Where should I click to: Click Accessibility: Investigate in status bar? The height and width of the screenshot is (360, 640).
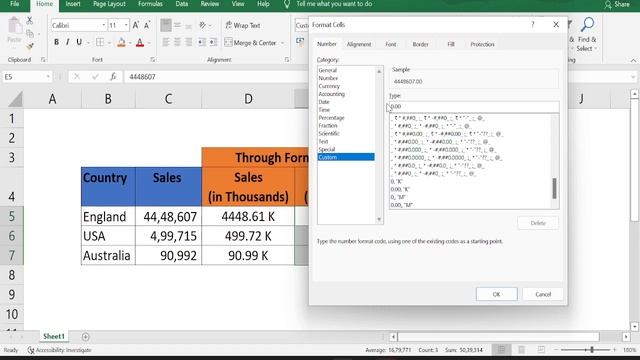[60, 350]
